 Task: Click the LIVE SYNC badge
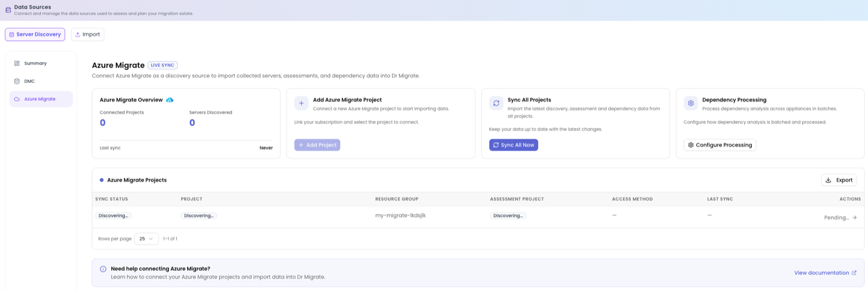[x=163, y=65]
